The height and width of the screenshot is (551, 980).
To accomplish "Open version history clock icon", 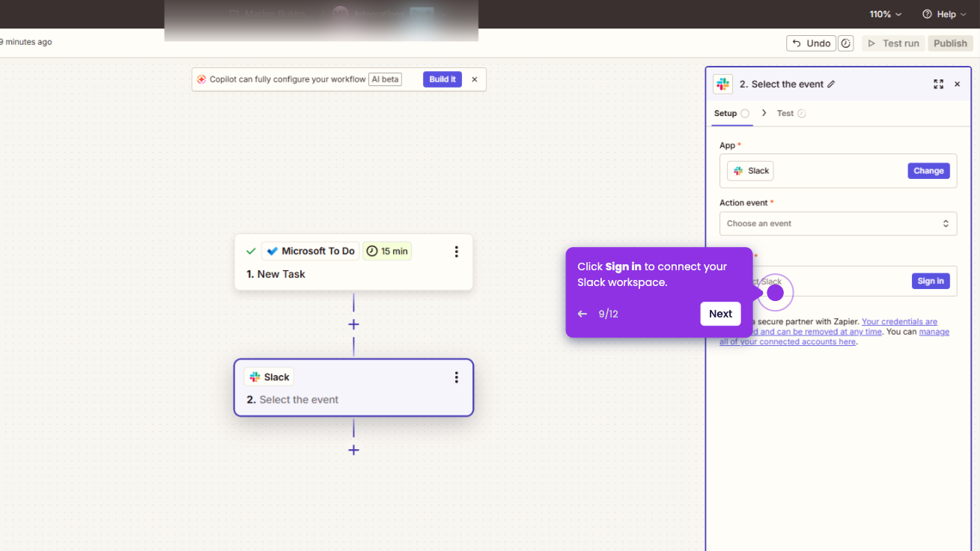I will [x=846, y=43].
